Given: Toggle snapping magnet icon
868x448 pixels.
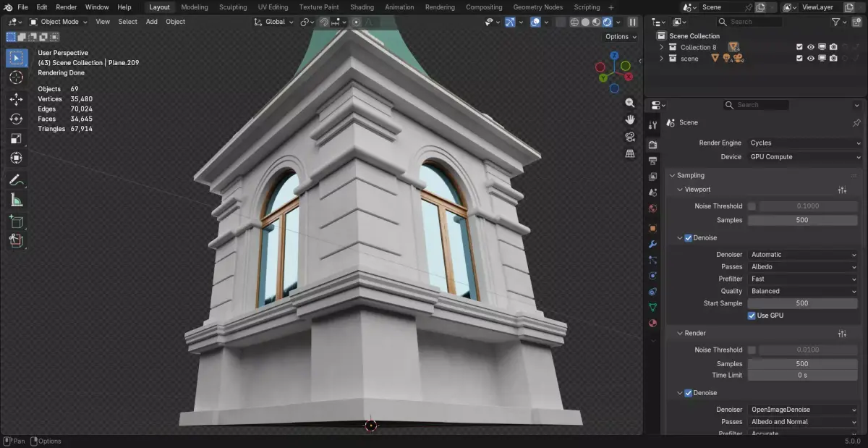Looking at the screenshot, I should [x=324, y=22].
